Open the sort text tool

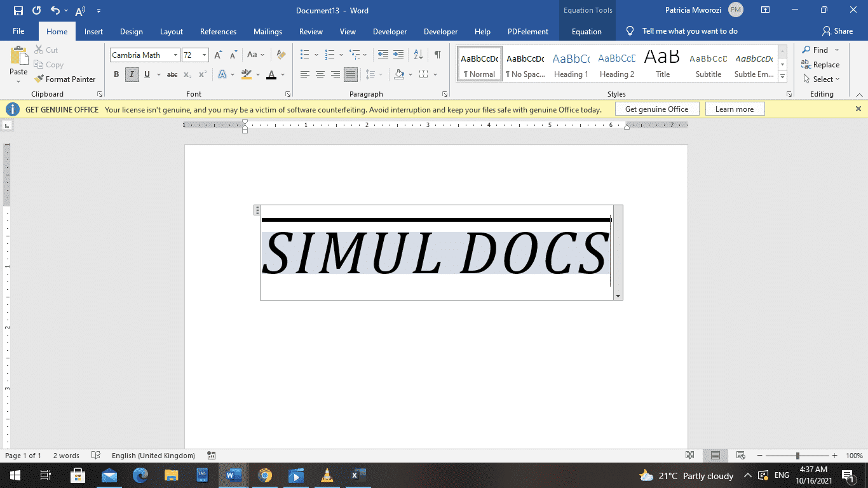[417, 55]
